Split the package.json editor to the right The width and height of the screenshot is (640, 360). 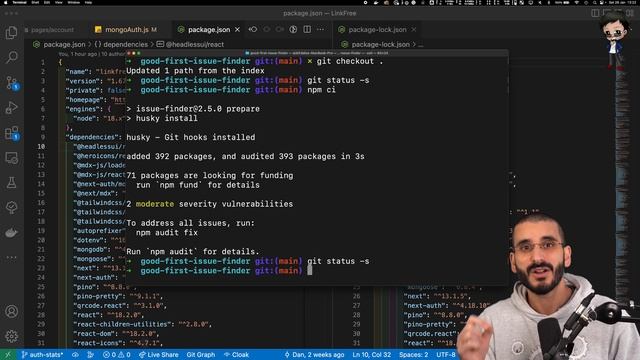(x=307, y=29)
